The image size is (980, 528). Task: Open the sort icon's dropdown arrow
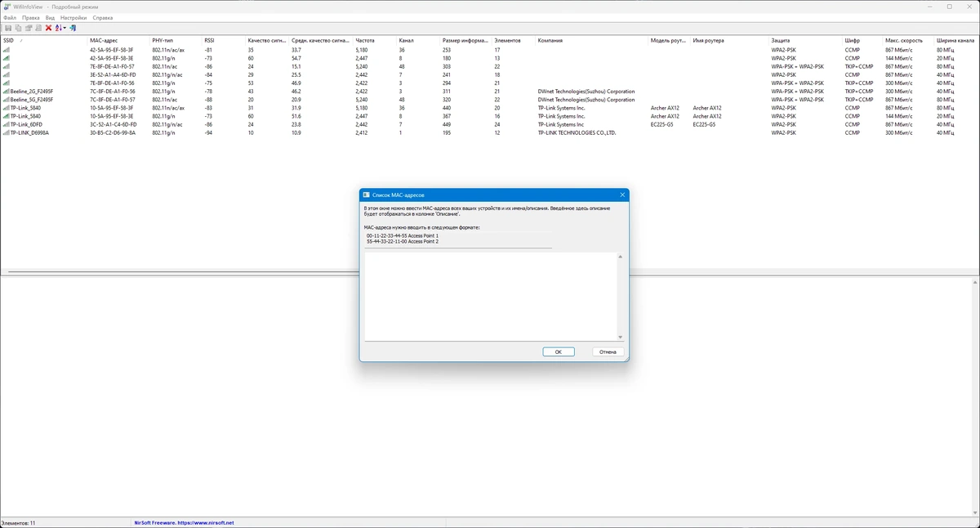(65, 28)
